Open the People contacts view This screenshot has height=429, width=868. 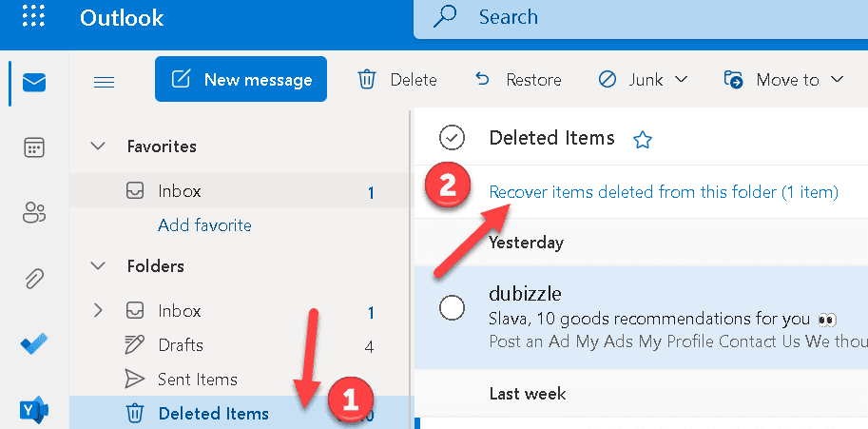click(34, 213)
